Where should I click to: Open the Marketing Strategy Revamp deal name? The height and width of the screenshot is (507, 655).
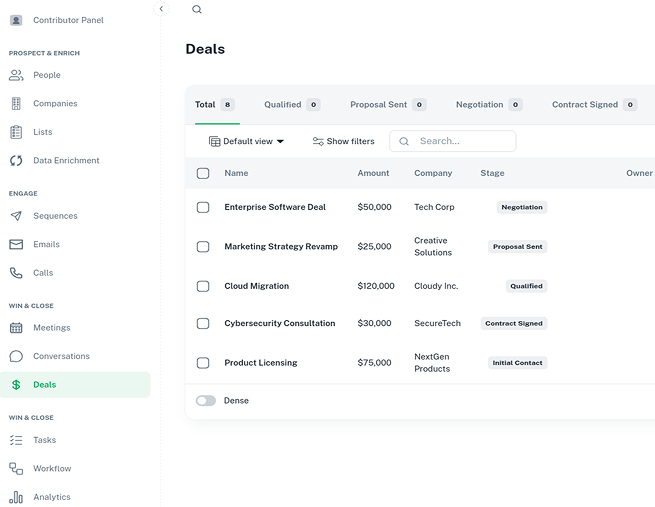click(281, 246)
